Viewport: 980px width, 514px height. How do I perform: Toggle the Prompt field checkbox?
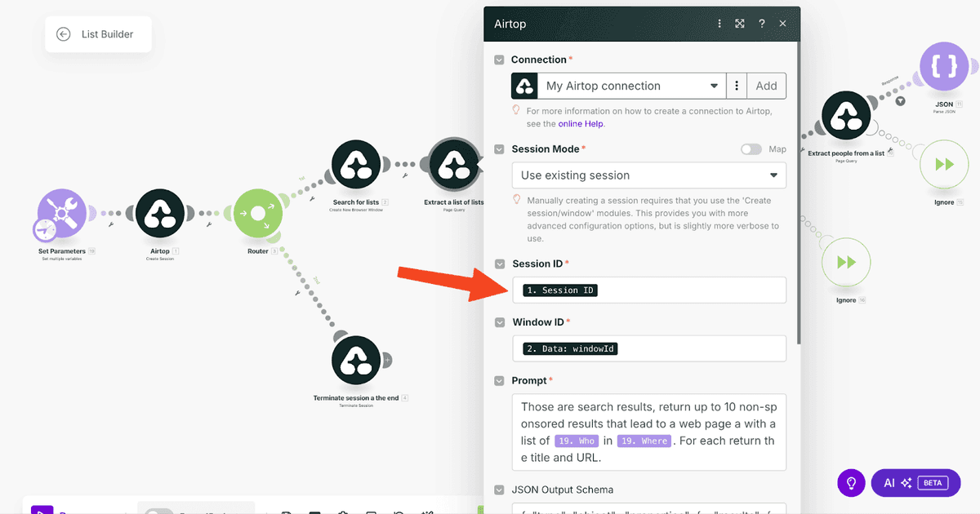point(499,381)
